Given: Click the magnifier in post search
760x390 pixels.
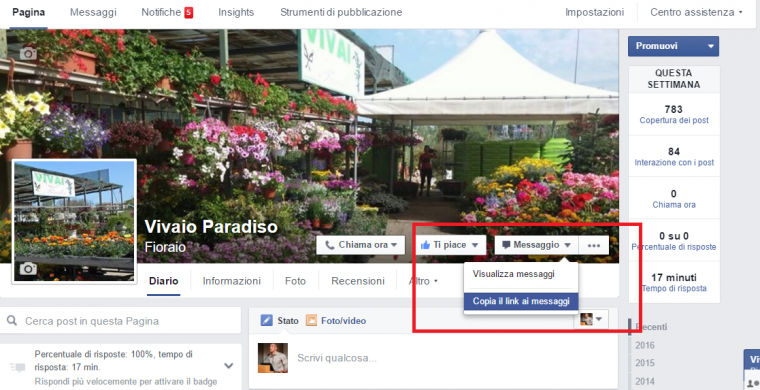Looking at the screenshot, I should pos(13,321).
